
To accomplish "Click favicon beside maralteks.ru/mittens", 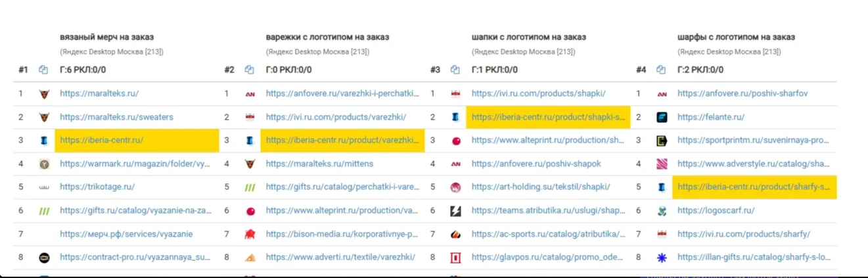I will point(250,164).
